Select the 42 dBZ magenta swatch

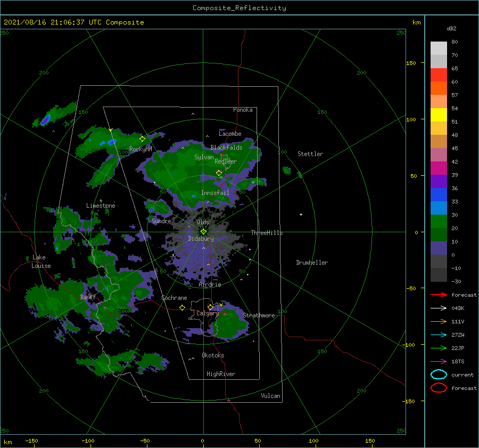(439, 168)
